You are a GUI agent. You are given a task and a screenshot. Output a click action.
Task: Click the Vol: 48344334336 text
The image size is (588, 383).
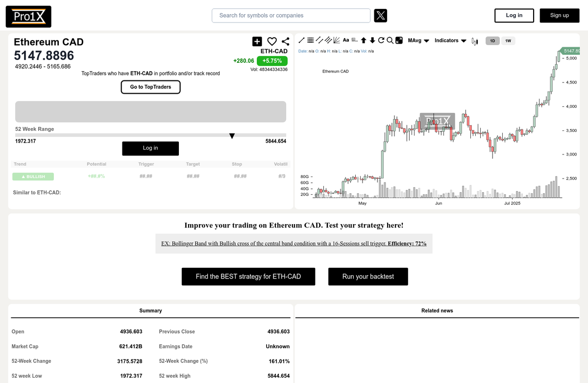coord(269,70)
